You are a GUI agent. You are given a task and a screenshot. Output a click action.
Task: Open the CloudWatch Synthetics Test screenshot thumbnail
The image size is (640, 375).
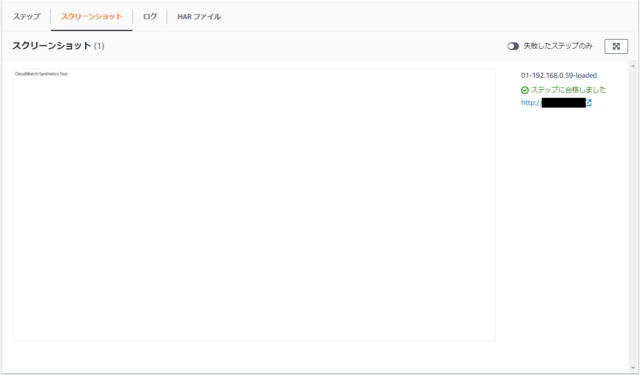click(x=254, y=204)
